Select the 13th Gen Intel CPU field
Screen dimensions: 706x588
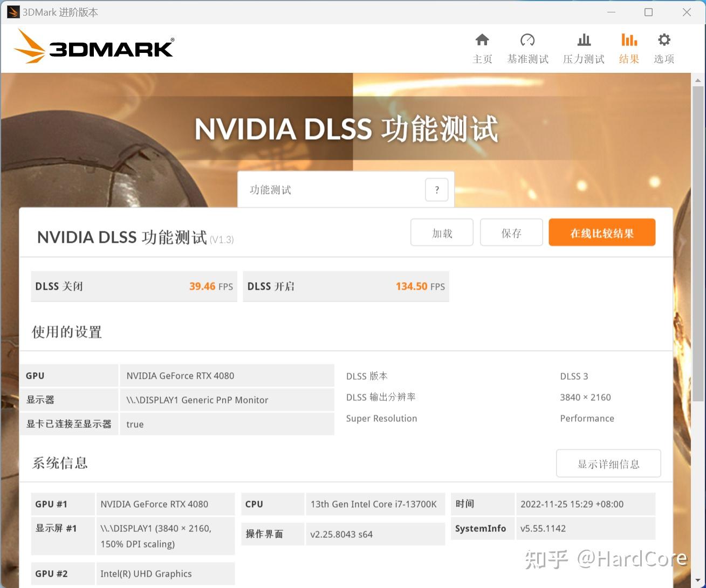point(375,504)
